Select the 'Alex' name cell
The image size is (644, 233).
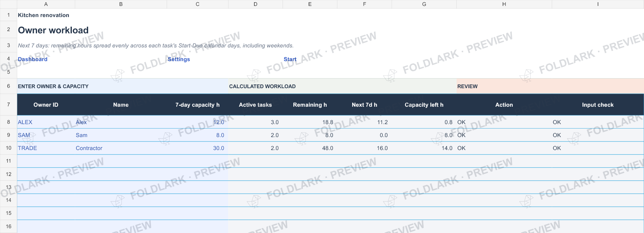pos(121,122)
